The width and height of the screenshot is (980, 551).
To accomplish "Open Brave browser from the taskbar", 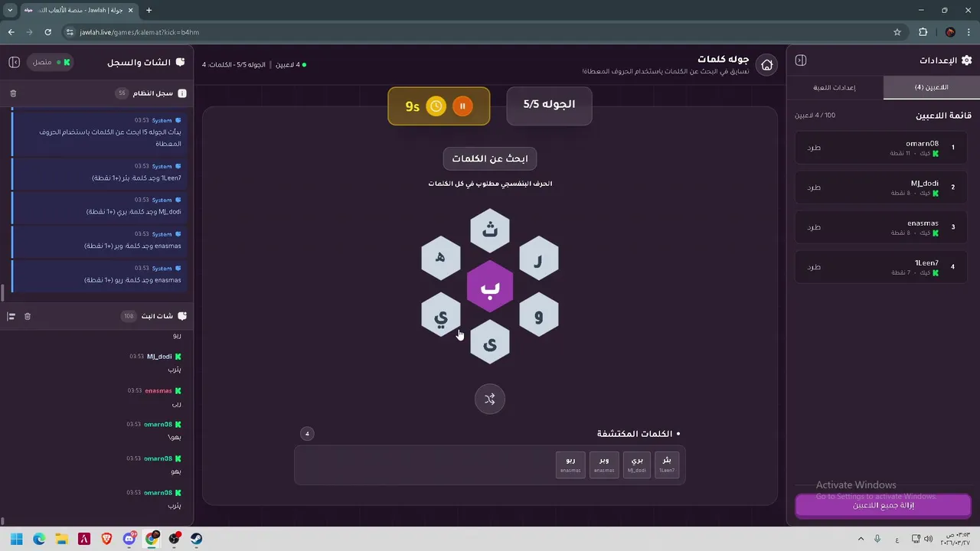I will pyautogui.click(x=106, y=539).
